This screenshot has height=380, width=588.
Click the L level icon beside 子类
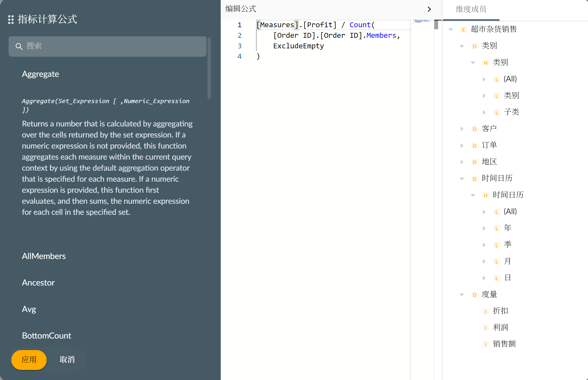pyautogui.click(x=496, y=112)
